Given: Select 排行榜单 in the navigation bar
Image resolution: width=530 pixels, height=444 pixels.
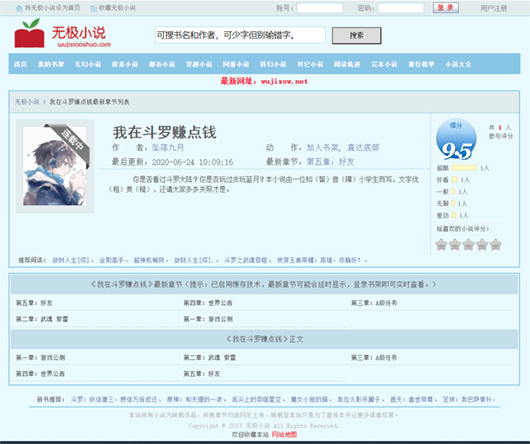Looking at the screenshot, I should [421, 64].
